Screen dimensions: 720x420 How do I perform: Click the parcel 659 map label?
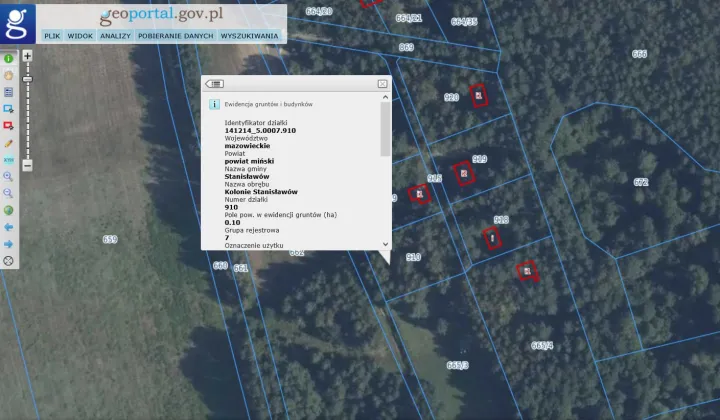pos(110,239)
